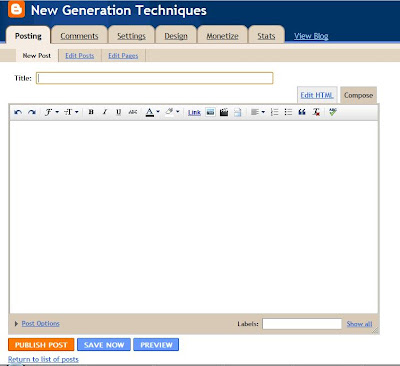
Task: Go to Edit Pages
Action: [123, 56]
